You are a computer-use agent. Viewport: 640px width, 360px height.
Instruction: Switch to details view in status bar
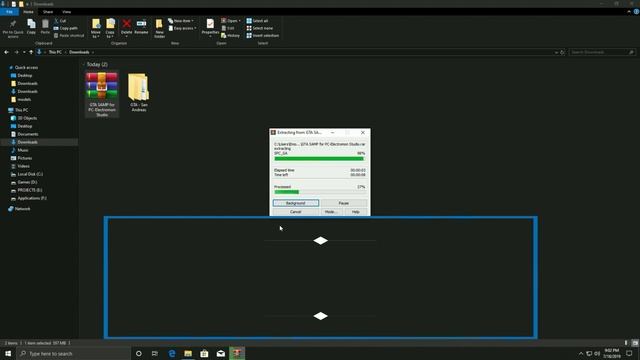click(627, 343)
